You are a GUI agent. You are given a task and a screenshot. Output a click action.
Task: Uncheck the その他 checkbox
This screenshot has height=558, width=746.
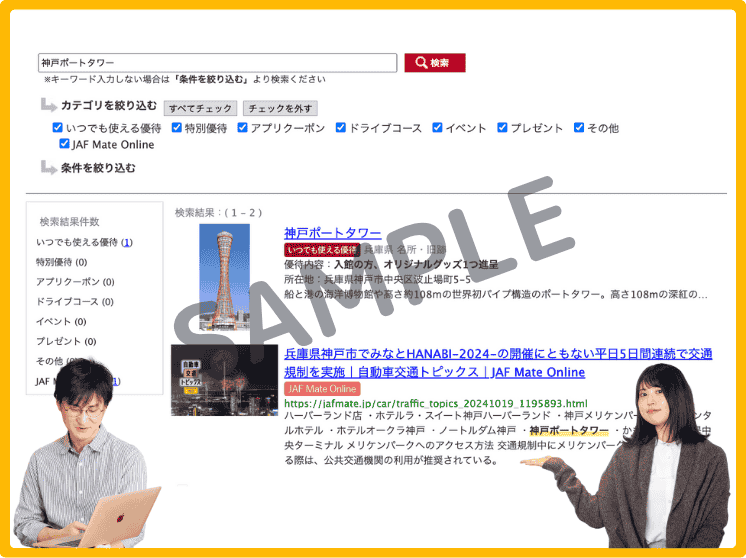coord(579,127)
